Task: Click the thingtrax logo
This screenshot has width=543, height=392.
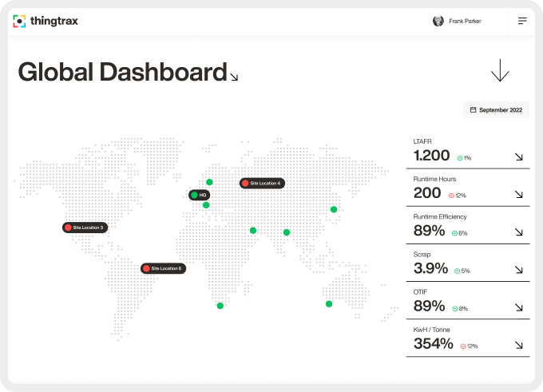Action: [46, 21]
